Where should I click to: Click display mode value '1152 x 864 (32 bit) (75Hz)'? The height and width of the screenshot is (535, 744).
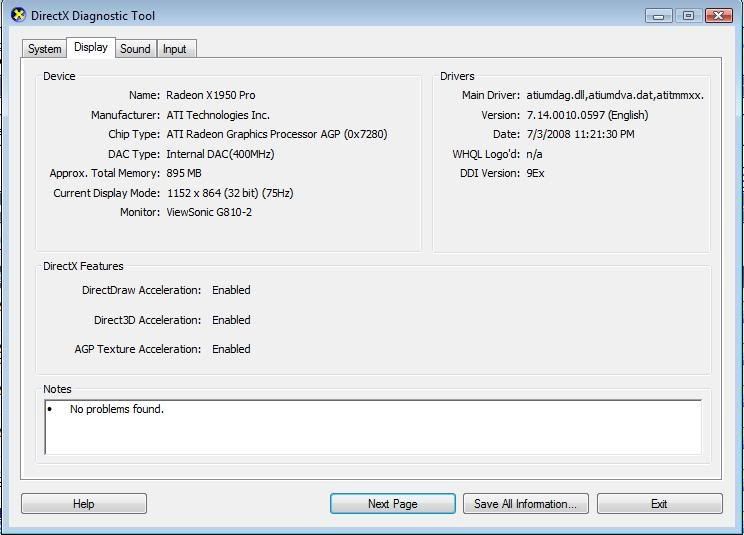pos(230,193)
